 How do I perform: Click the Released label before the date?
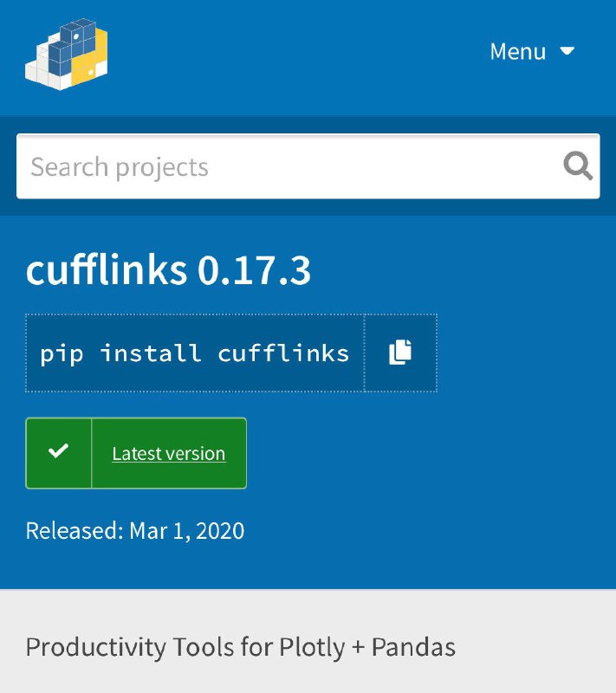75,530
